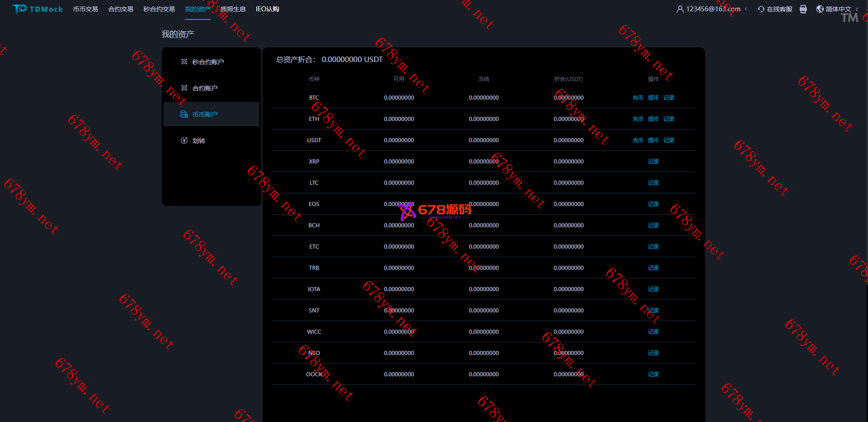Click the 划转 transfer icon
Image resolution: width=868 pixels, height=422 pixels.
(x=184, y=140)
